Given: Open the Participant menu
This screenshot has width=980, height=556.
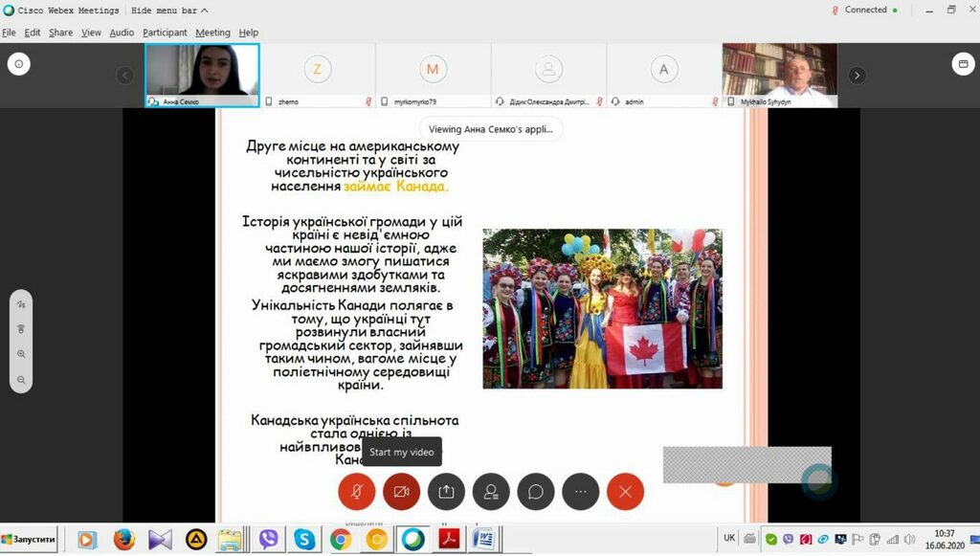Looking at the screenshot, I should (163, 32).
